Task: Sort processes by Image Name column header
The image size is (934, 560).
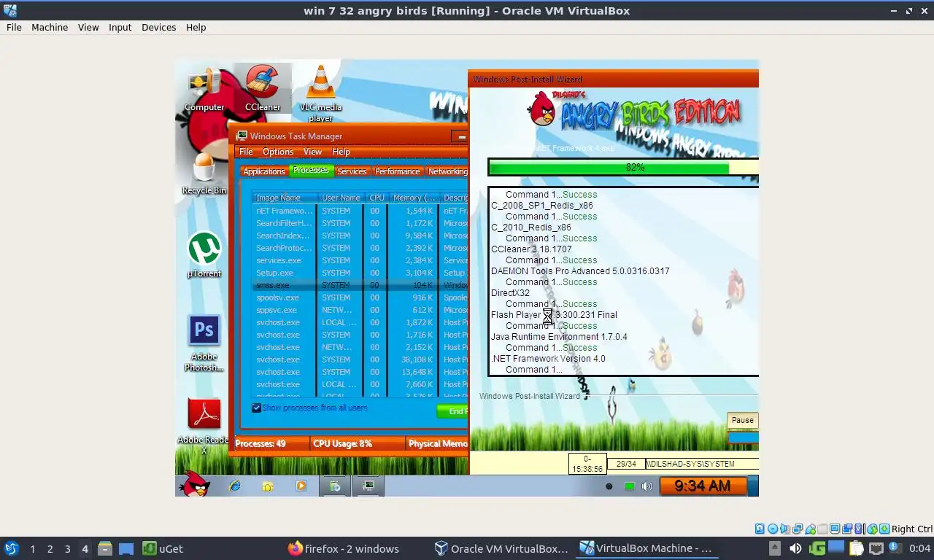Action: tap(285, 198)
